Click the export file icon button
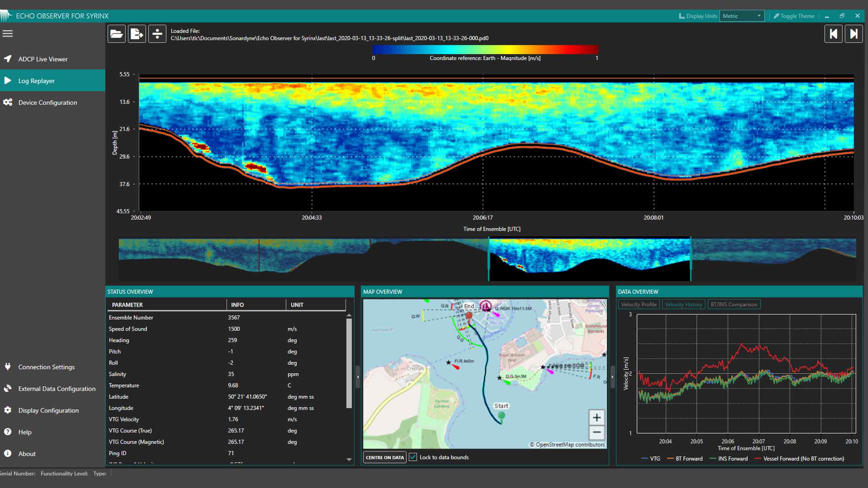Screen dimensions: 868x488 137,34
